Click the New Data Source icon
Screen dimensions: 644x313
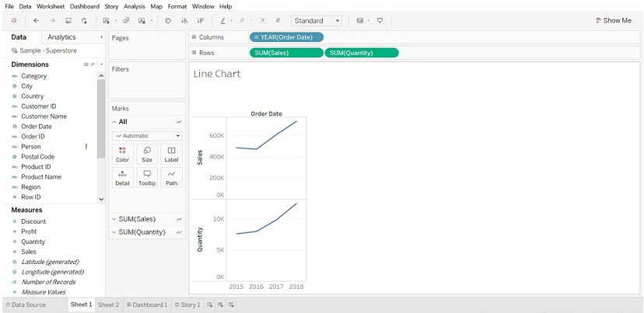[x=84, y=20]
